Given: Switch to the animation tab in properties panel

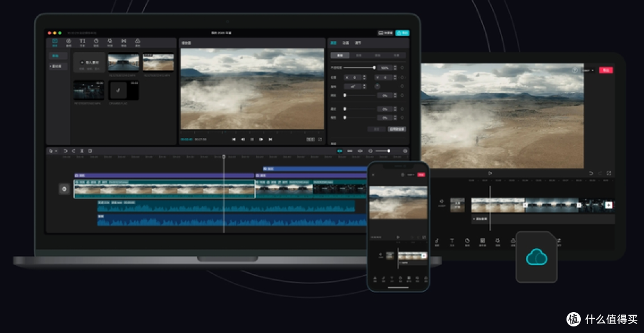Looking at the screenshot, I should click(x=346, y=43).
